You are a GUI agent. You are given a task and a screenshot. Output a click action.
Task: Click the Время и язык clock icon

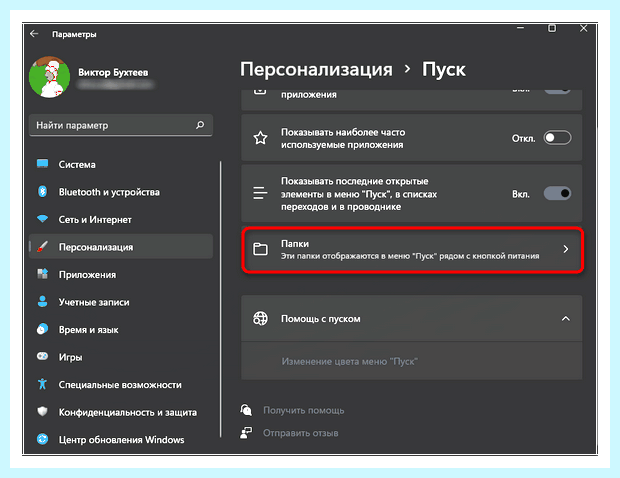click(42, 329)
